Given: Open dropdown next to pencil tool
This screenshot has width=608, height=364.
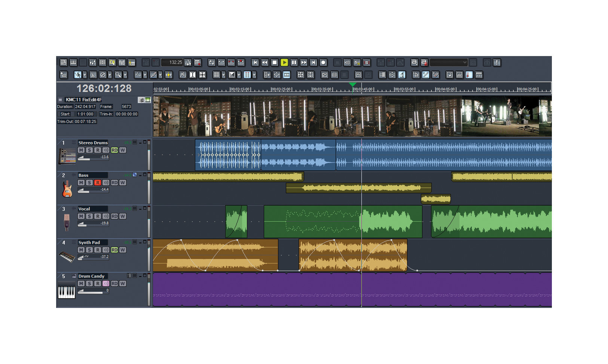Looking at the screenshot, I should (x=160, y=75).
